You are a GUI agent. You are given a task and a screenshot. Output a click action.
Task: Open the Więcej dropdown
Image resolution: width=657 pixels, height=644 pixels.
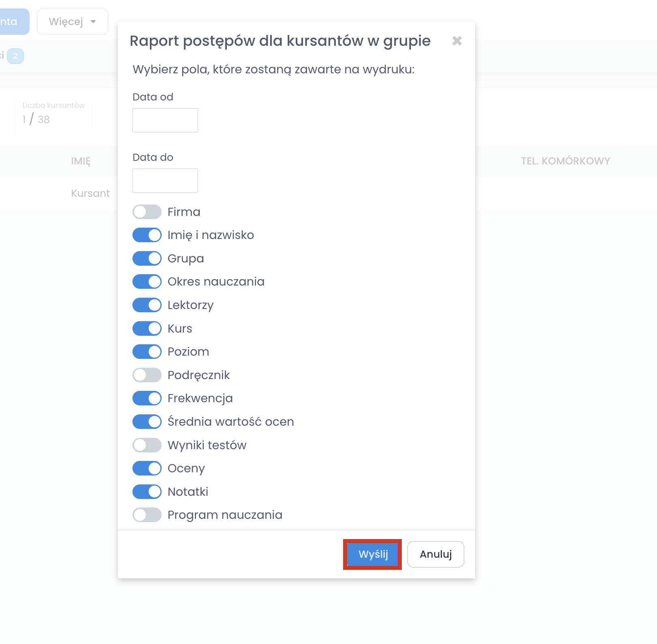pos(73,22)
